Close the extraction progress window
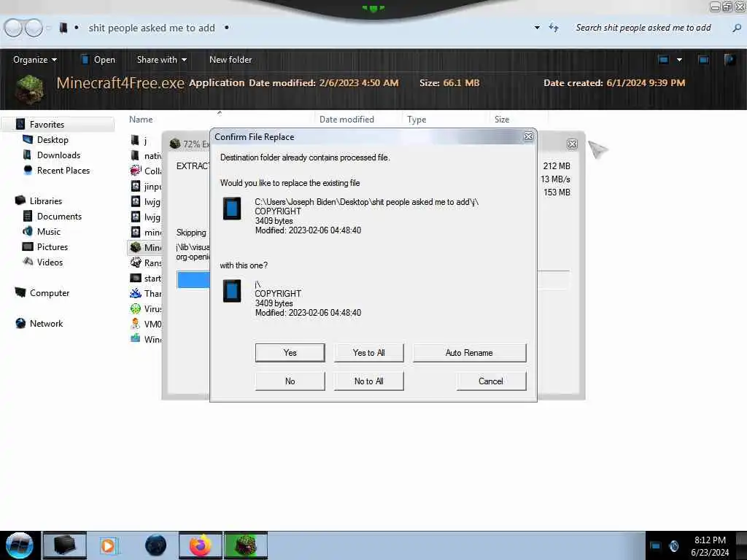The image size is (747, 560). click(x=572, y=144)
